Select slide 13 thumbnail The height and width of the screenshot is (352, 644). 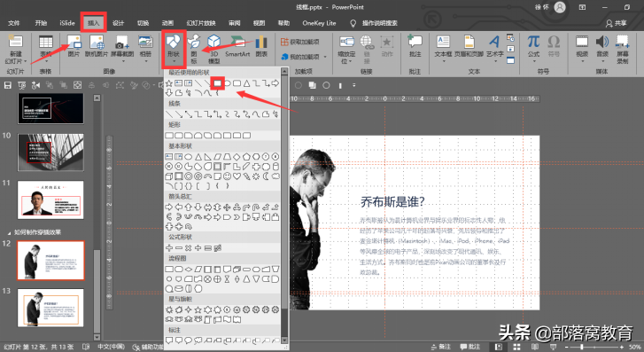point(50,308)
